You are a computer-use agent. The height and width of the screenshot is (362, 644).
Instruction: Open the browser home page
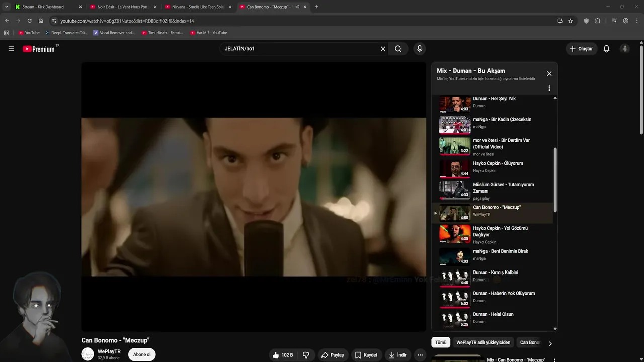[41, 21]
